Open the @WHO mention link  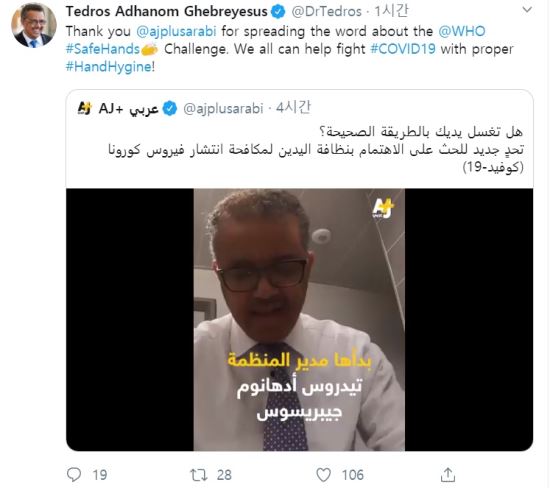click(462, 31)
